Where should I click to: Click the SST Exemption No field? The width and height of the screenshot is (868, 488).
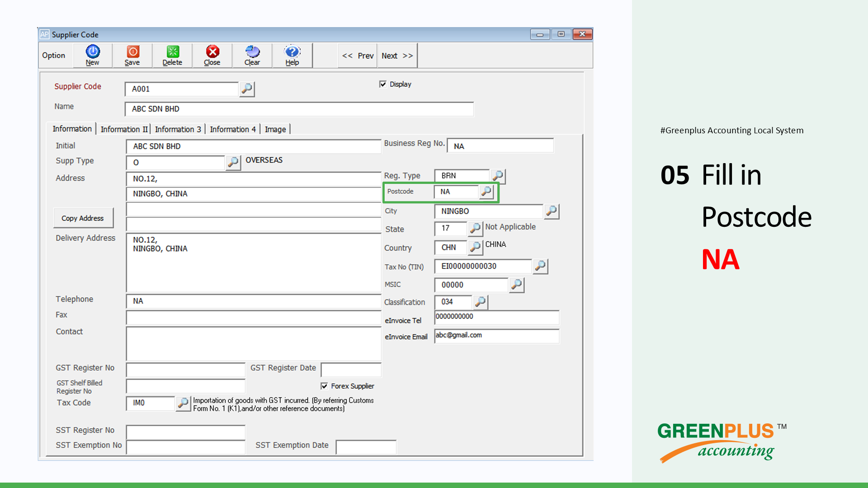click(x=186, y=447)
